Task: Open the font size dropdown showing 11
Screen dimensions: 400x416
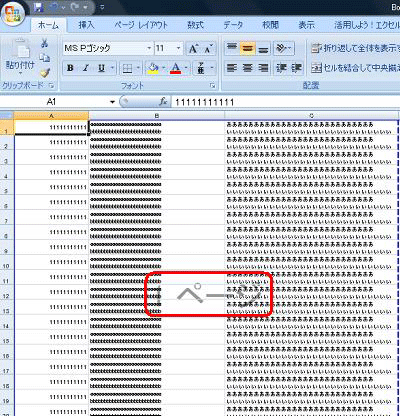Action: tap(178, 48)
